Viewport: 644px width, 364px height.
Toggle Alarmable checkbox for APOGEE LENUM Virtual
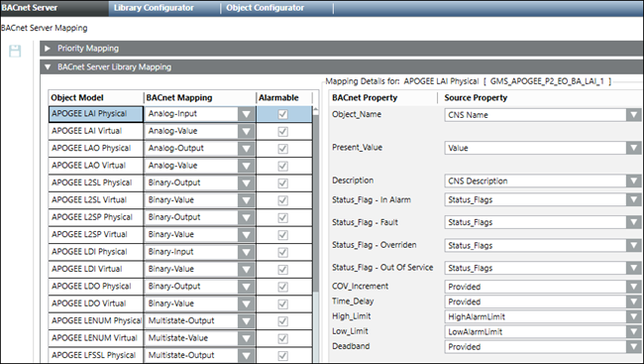[x=283, y=338]
